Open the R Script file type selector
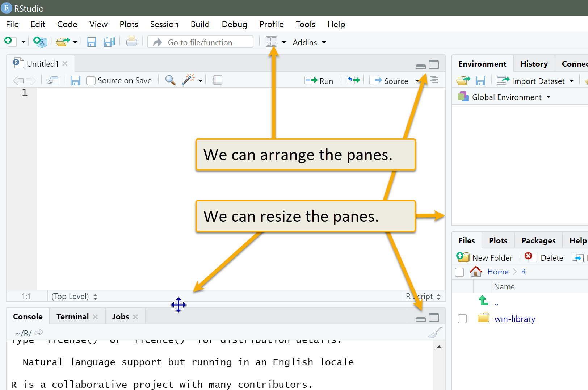 [x=424, y=297]
